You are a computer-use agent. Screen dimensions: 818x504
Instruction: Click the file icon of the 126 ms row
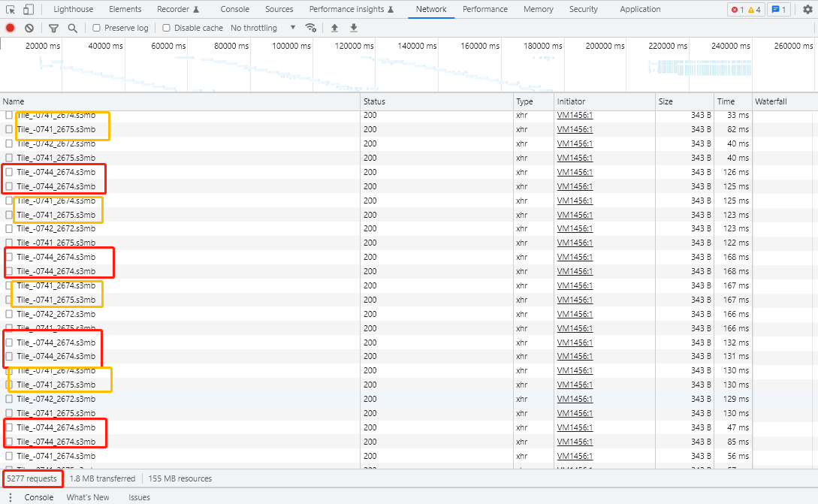9,172
